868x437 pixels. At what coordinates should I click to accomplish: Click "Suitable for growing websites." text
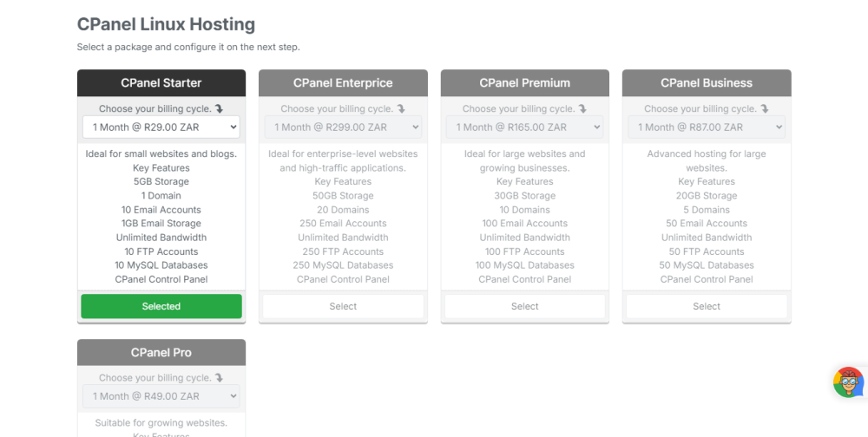click(x=161, y=423)
